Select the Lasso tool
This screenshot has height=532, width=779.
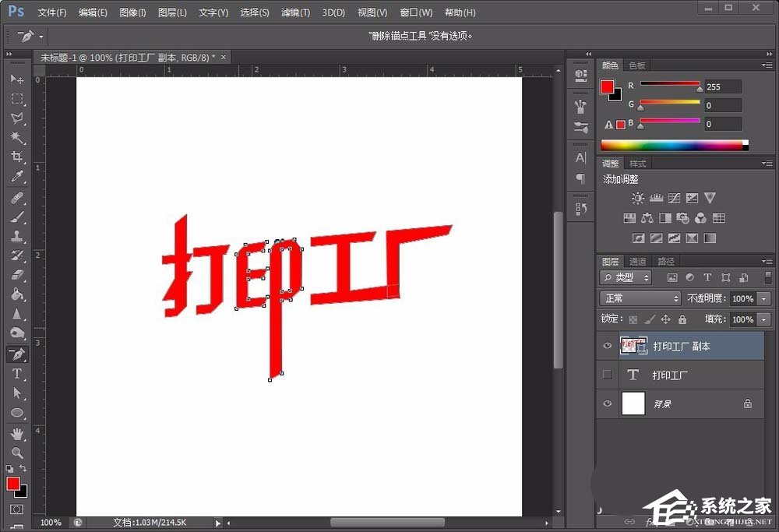(17, 118)
